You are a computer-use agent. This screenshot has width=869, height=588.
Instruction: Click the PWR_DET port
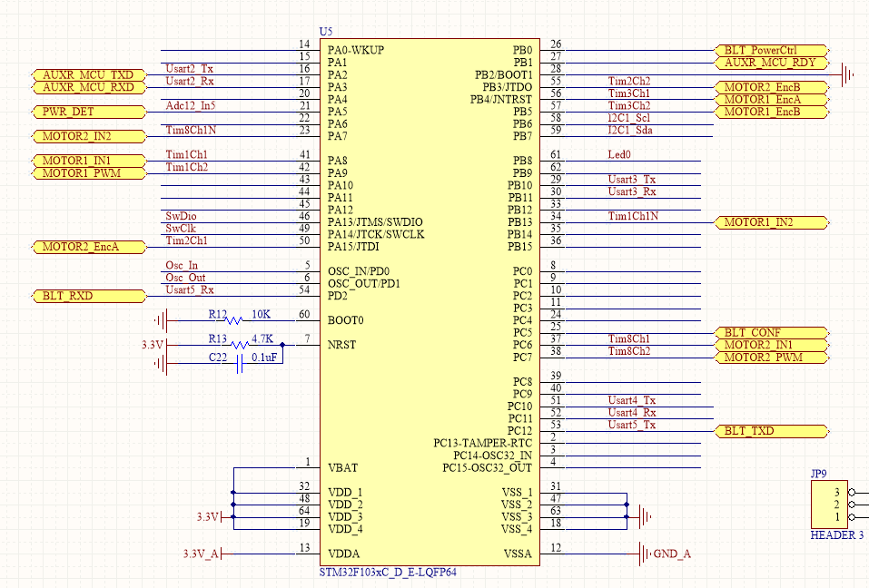(88, 112)
